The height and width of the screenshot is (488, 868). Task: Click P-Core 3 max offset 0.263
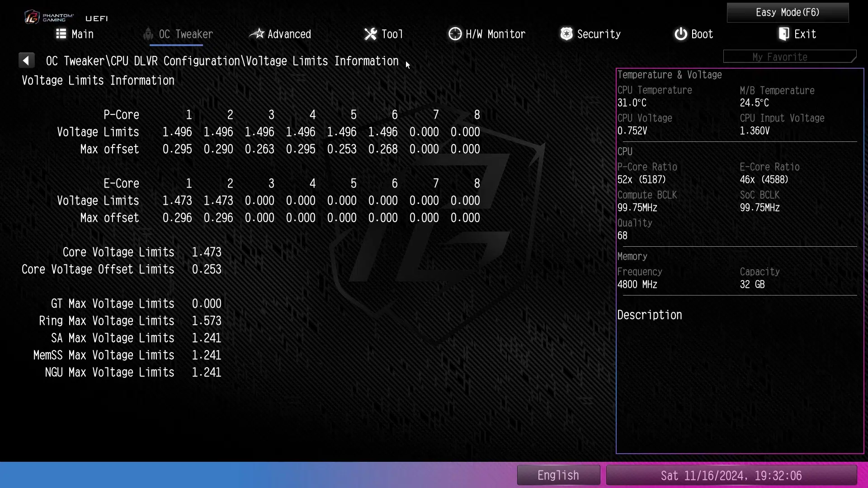coord(259,149)
